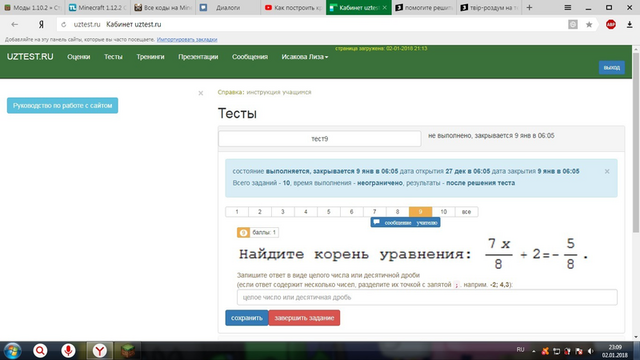
Task: Switch to the Minecraft 1.12.2 tab
Action: pos(97,7)
